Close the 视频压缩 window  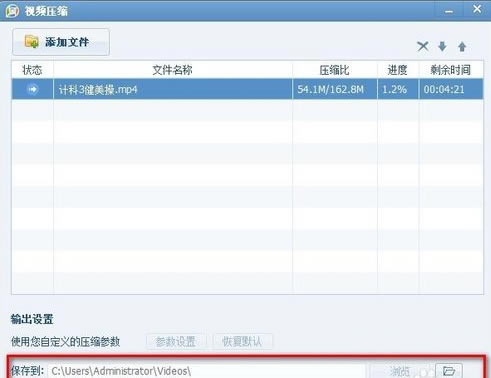tap(477, 9)
